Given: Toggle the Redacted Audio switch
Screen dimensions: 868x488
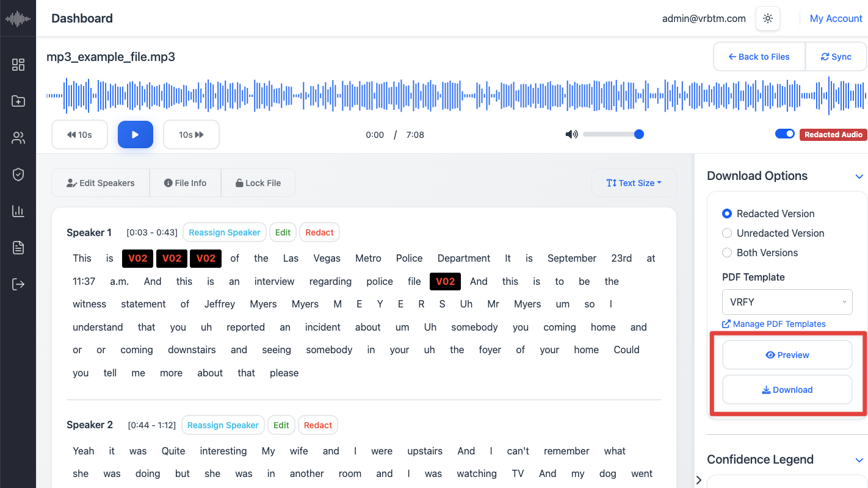Looking at the screenshot, I should point(785,134).
